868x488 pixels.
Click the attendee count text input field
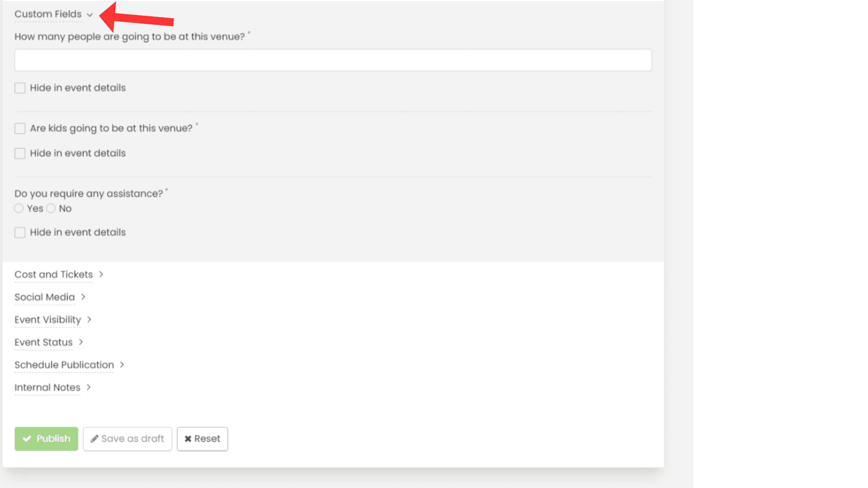click(x=333, y=60)
